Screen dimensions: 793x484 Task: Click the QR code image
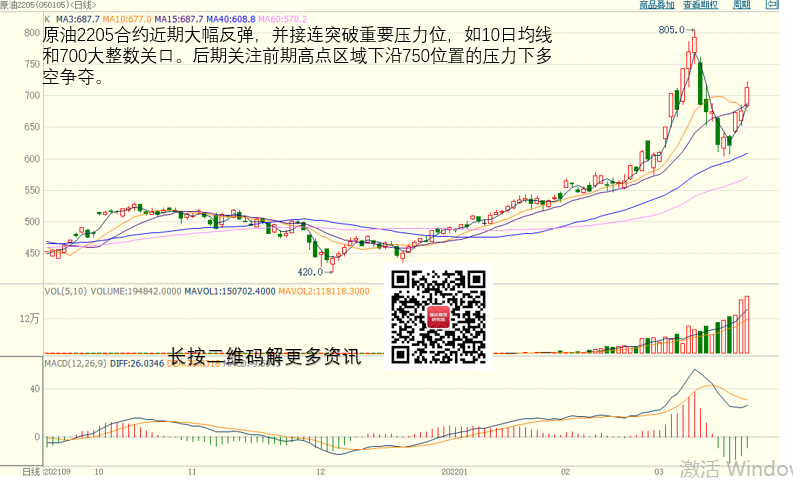(x=438, y=317)
